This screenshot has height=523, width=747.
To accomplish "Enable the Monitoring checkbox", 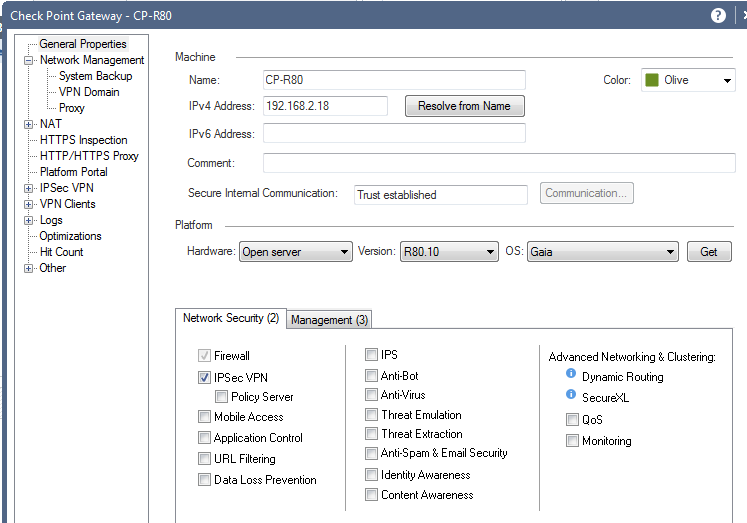I will pos(572,441).
